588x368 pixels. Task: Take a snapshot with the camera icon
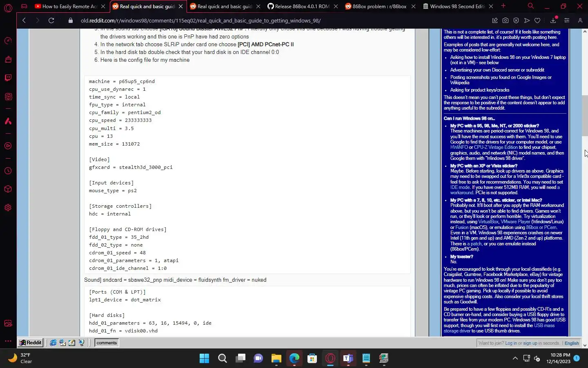tap(506, 20)
